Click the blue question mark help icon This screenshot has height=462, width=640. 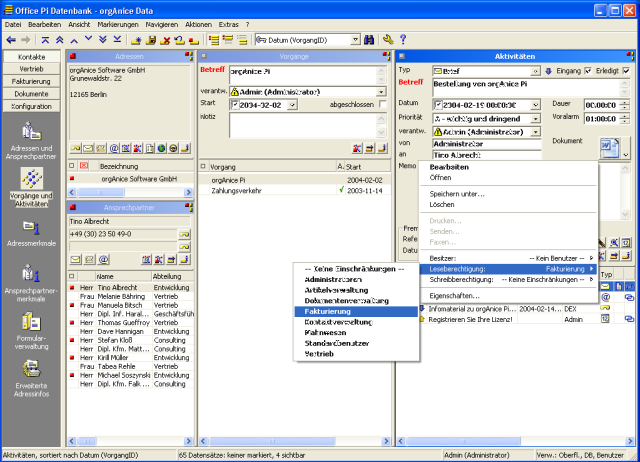tap(403, 40)
